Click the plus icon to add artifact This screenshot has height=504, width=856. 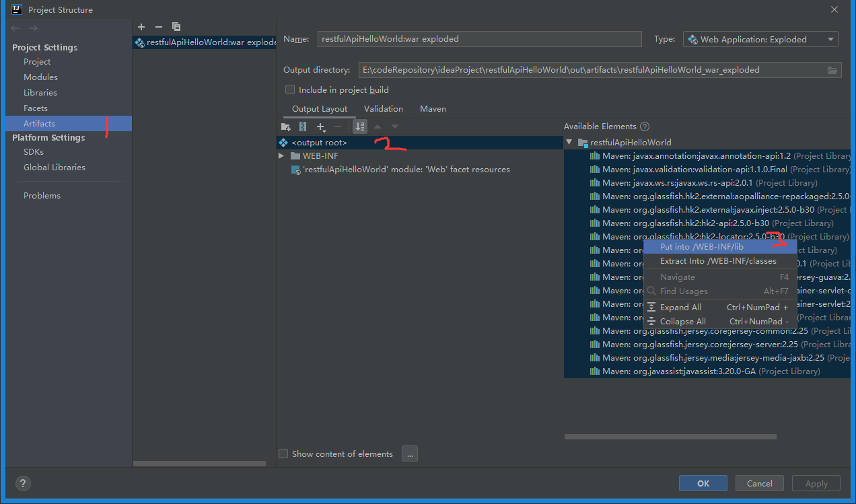pos(141,27)
